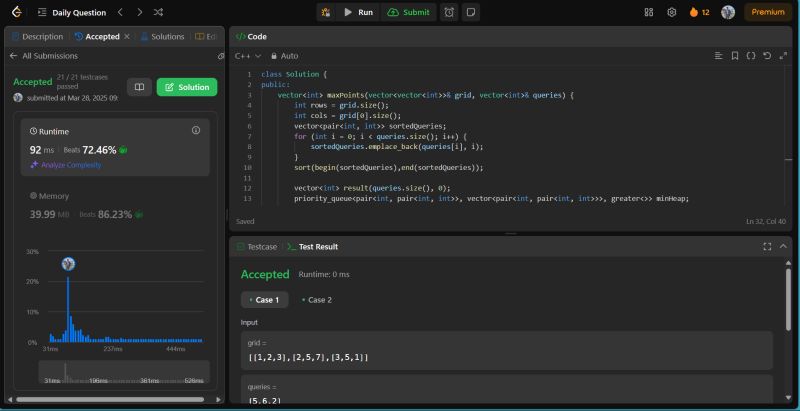Go back to All Submissions
This screenshot has height=411, width=800.
pyautogui.click(x=44, y=56)
